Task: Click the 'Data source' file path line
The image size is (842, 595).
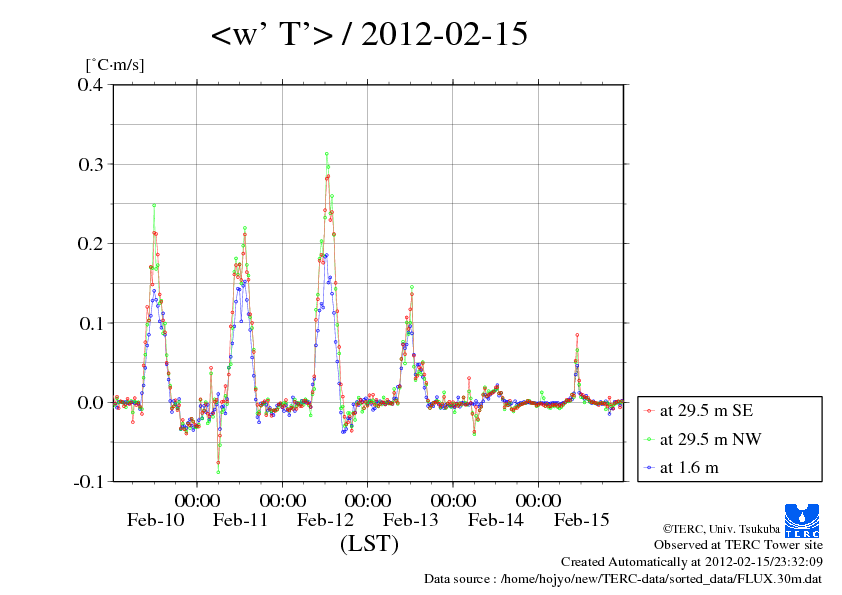Action: 623,579
